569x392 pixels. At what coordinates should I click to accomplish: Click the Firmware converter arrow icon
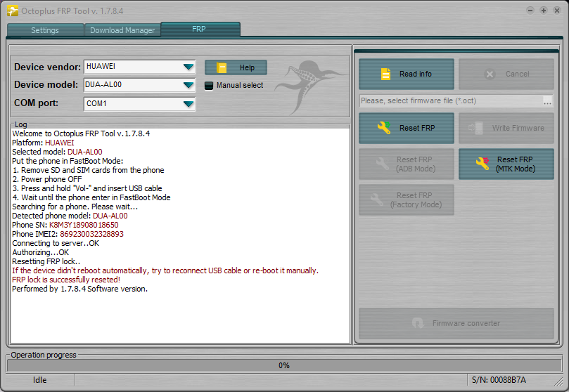click(418, 323)
